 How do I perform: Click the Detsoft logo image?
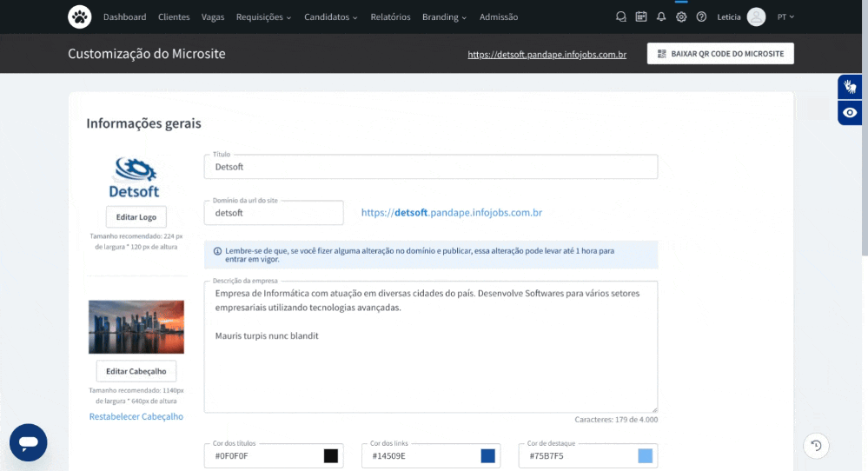(134, 177)
